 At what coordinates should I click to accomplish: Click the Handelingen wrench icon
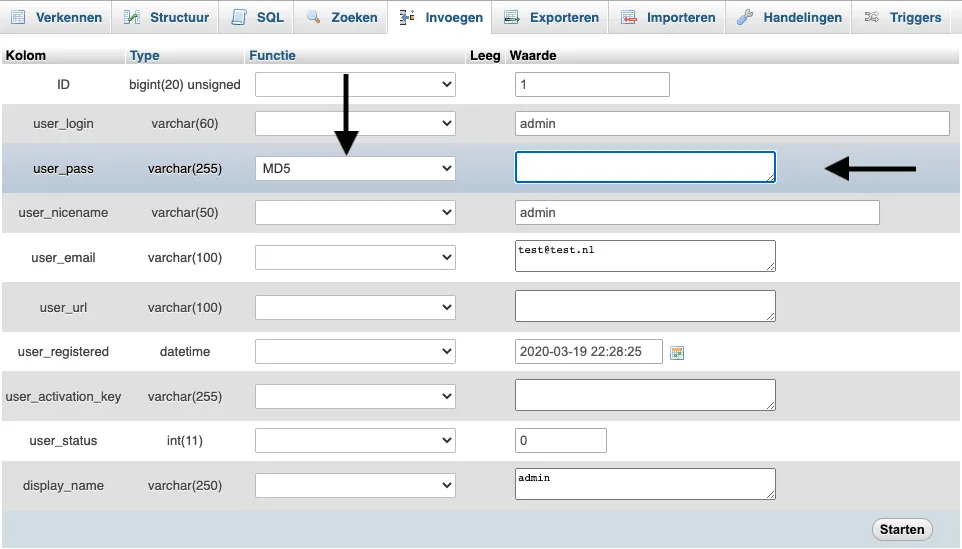point(745,17)
